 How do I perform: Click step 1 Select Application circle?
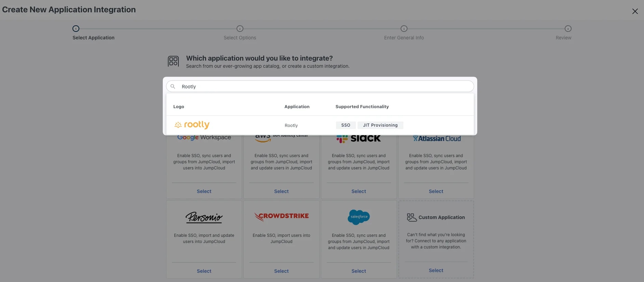pos(76,29)
